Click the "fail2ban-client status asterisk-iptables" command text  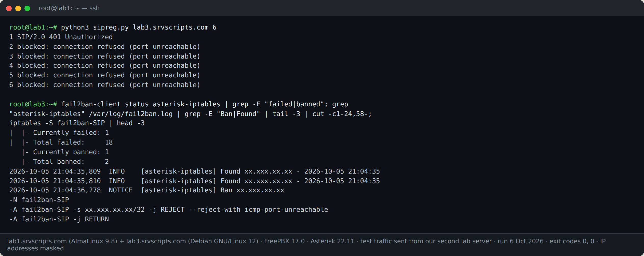(141, 104)
